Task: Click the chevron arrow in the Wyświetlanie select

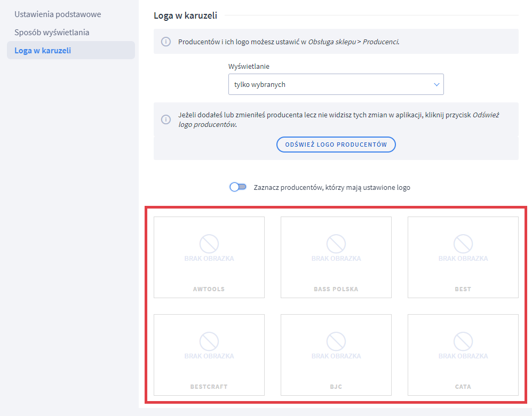Action: pyautogui.click(x=436, y=84)
